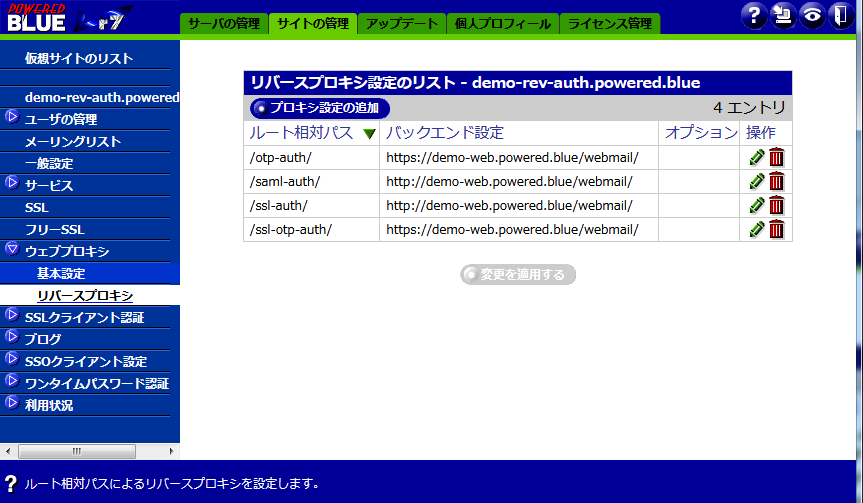Select demo-rev-auth.powered site in the sidebar
This screenshot has height=503, width=863.
click(102, 97)
